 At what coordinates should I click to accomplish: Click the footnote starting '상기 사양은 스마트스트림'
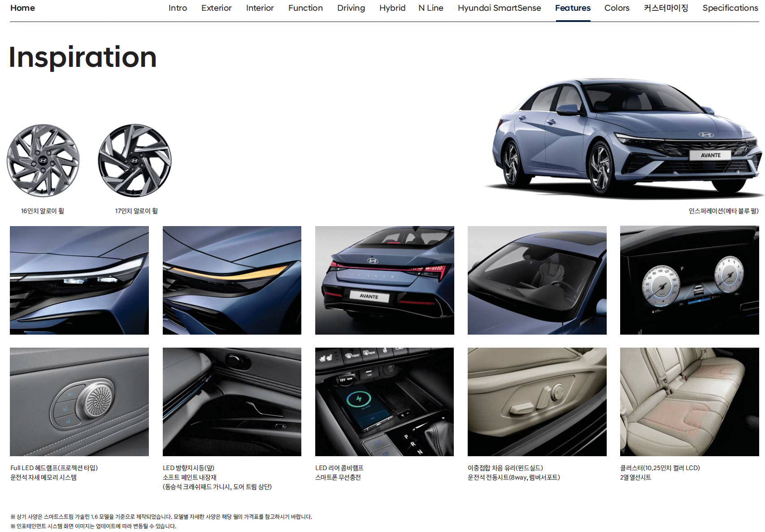pyautogui.click(x=161, y=517)
